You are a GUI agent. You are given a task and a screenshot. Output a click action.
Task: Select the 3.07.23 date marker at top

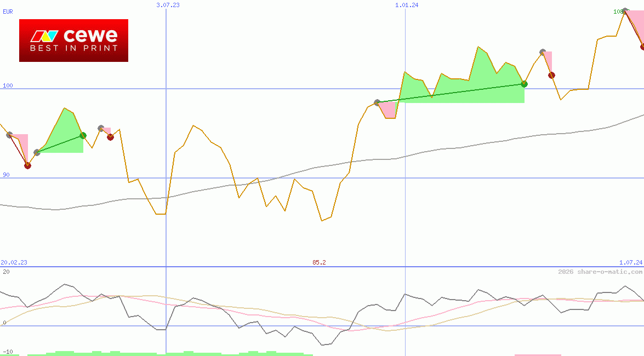pos(168,5)
